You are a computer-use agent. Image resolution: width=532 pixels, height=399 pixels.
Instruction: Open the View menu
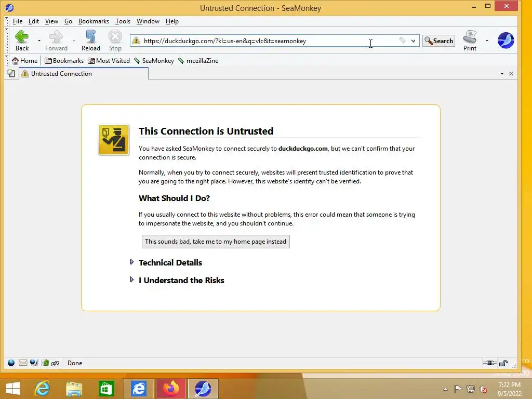[51, 21]
